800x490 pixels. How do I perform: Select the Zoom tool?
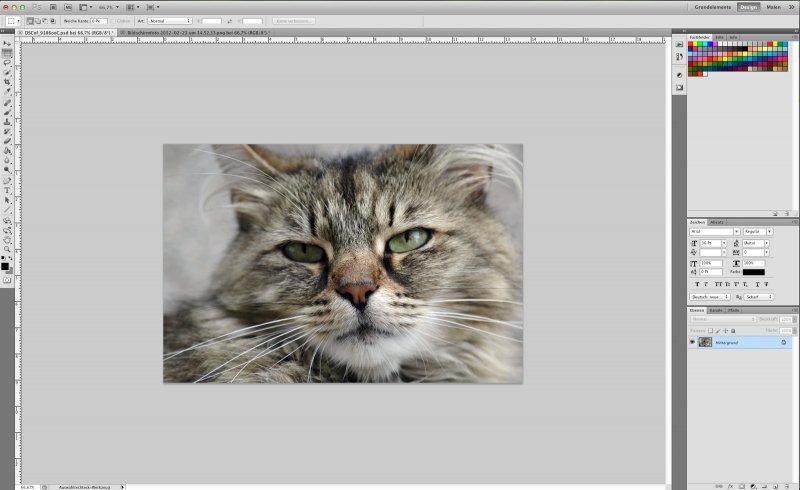point(7,249)
